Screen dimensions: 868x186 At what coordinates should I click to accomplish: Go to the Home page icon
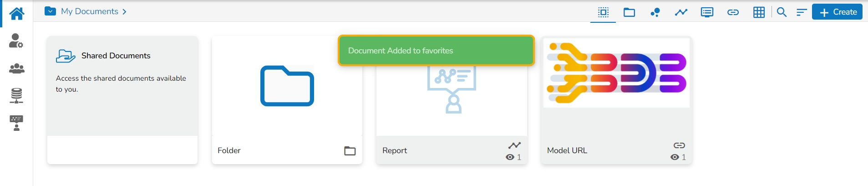(17, 14)
